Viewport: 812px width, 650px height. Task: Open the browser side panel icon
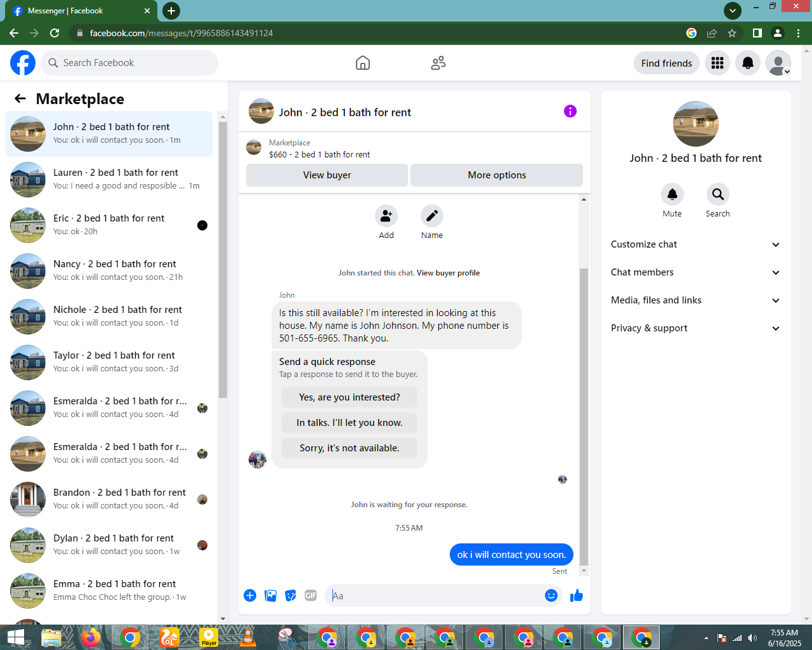(x=757, y=33)
